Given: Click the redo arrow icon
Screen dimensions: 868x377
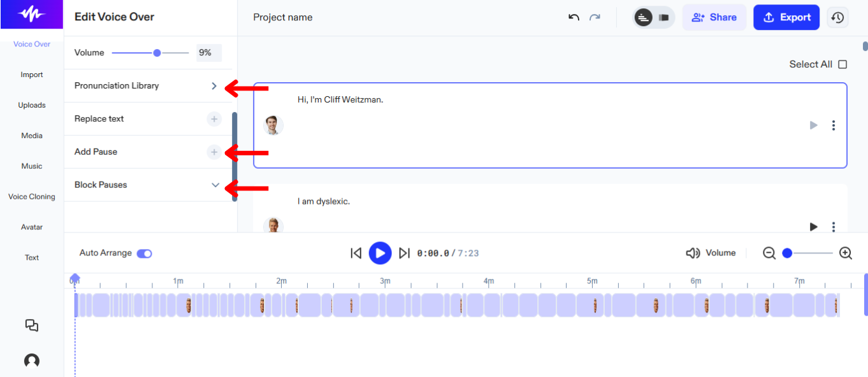Looking at the screenshot, I should [x=595, y=18].
